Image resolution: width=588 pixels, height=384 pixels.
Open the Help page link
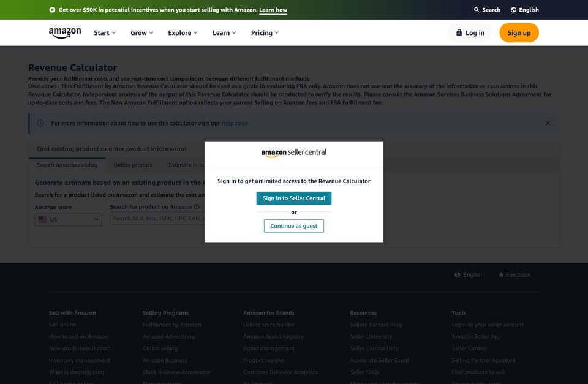[x=235, y=123]
